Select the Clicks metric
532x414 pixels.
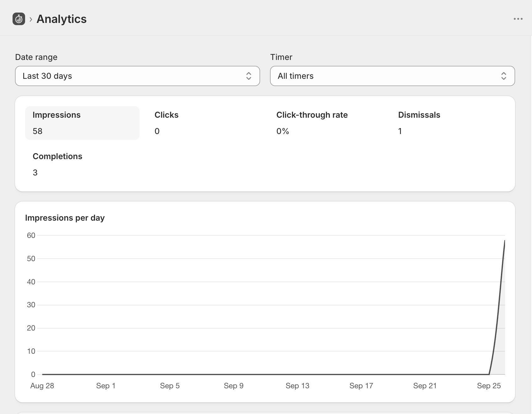click(x=204, y=123)
